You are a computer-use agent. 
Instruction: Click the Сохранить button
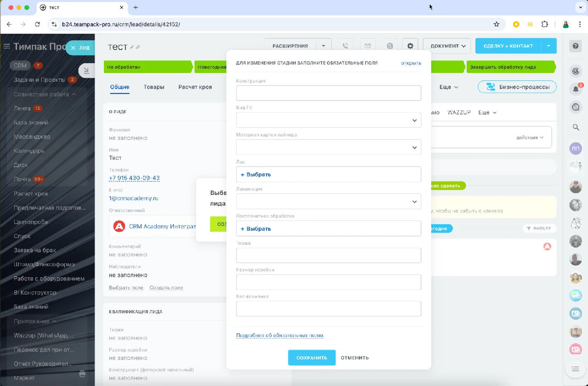pos(312,358)
